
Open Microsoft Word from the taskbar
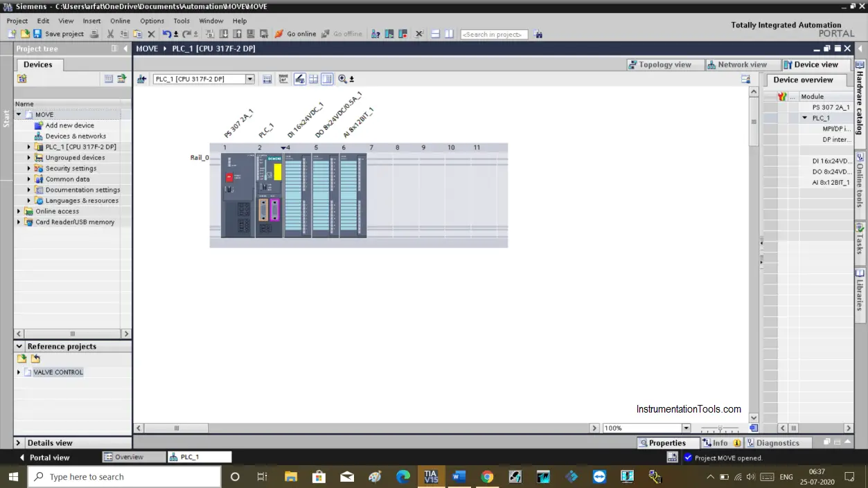click(459, 476)
